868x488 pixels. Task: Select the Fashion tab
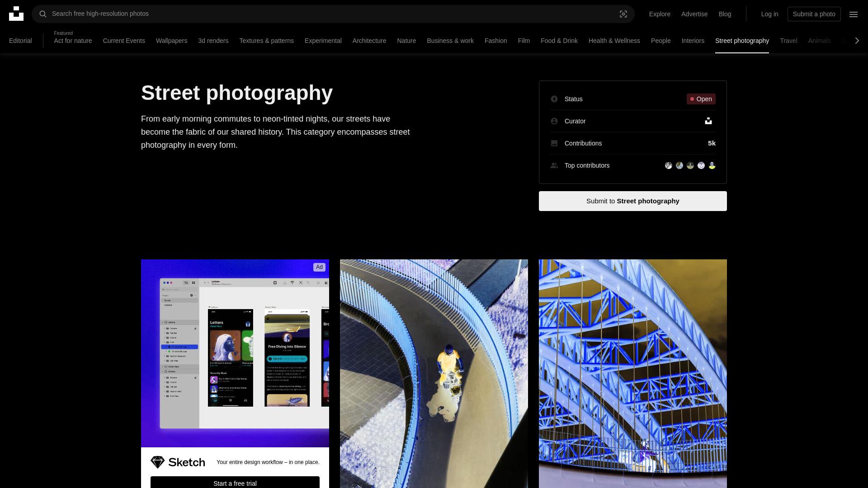(495, 41)
